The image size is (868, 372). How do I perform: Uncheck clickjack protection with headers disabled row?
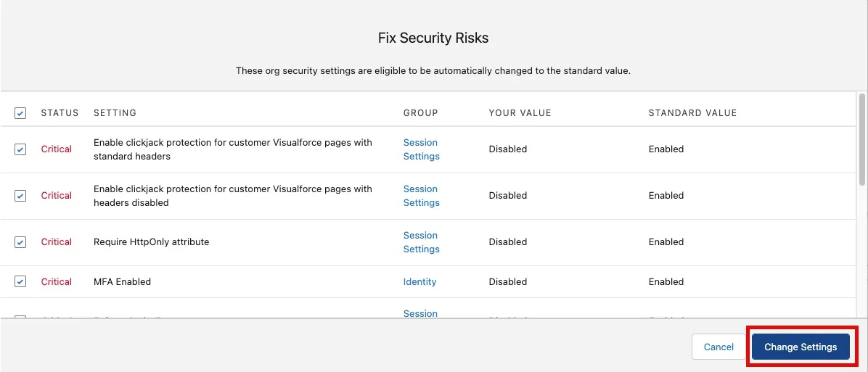[x=20, y=196]
